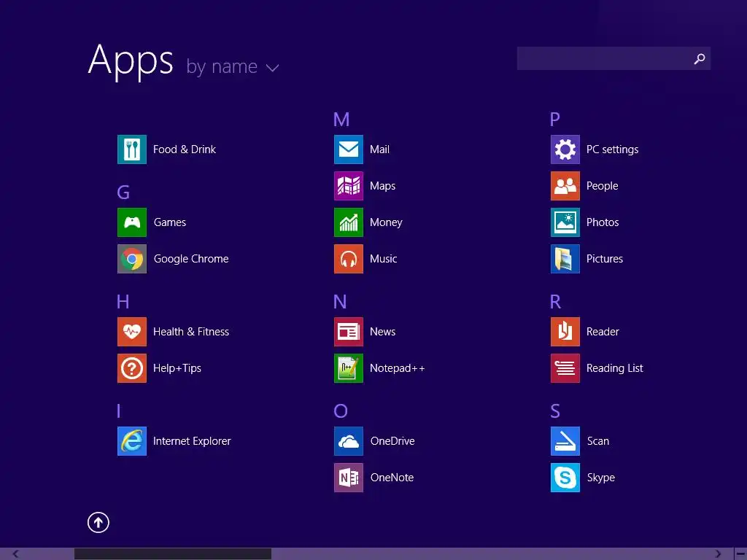Click the up arrow circle to return to Start
Viewport: 747px width, 560px height.
(x=98, y=523)
